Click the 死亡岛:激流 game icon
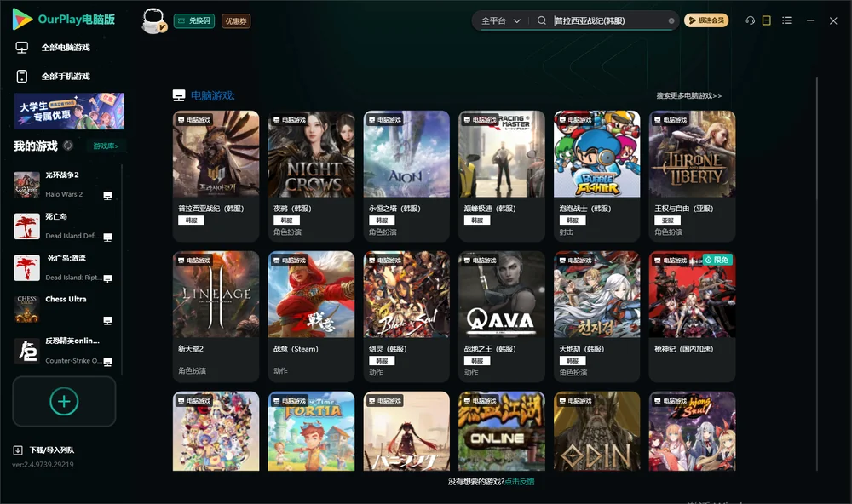This screenshot has width=852, height=504. pyautogui.click(x=26, y=267)
